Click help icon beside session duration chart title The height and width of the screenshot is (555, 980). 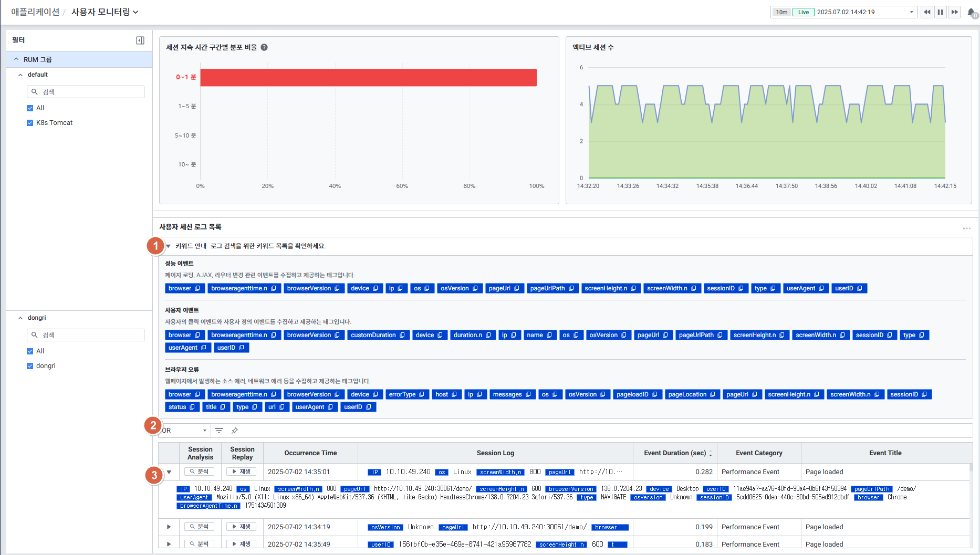pyautogui.click(x=264, y=47)
